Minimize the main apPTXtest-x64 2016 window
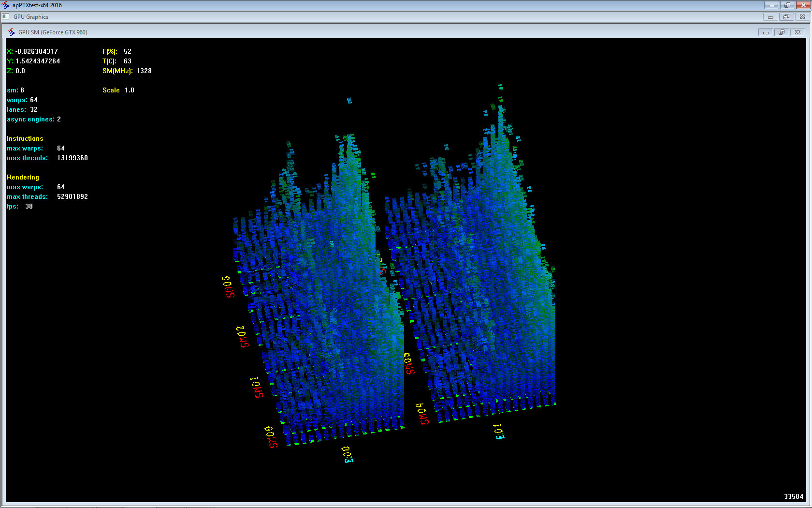 pos(771,5)
